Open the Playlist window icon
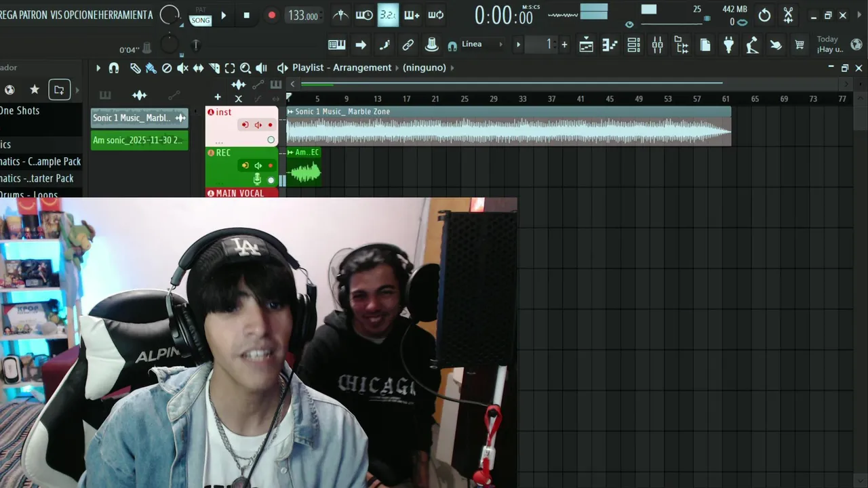The image size is (868, 488). click(x=587, y=45)
